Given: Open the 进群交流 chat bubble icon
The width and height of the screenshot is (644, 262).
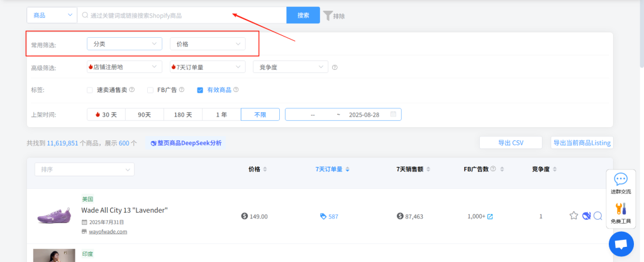Looking at the screenshot, I should (621, 179).
